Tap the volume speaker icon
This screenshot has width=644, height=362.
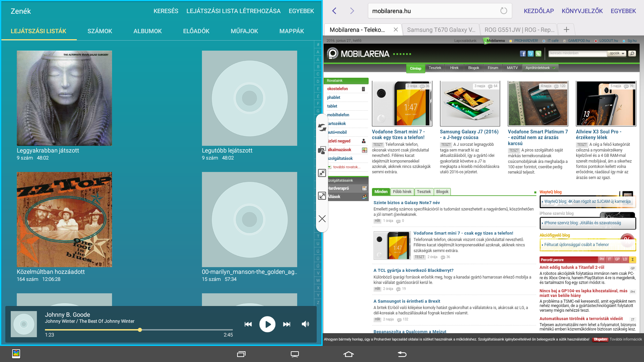tap(305, 324)
